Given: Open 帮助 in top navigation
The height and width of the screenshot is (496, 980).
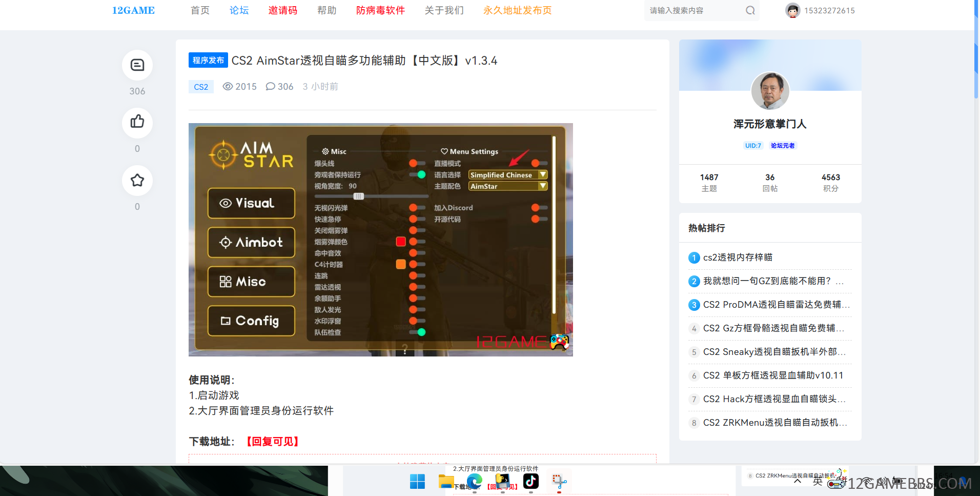Looking at the screenshot, I should (x=327, y=10).
